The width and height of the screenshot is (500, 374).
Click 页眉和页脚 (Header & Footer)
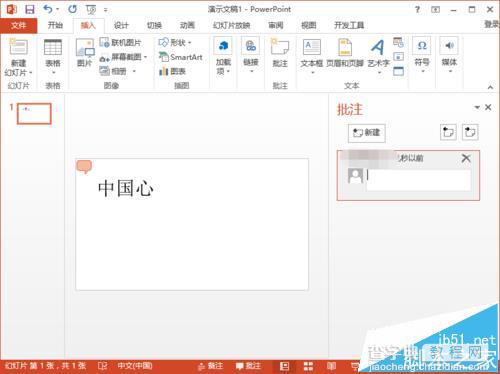click(x=345, y=53)
